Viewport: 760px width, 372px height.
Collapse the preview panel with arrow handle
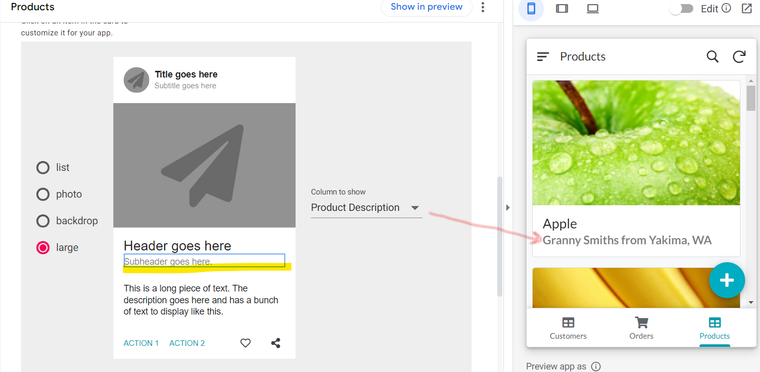pyautogui.click(x=507, y=208)
